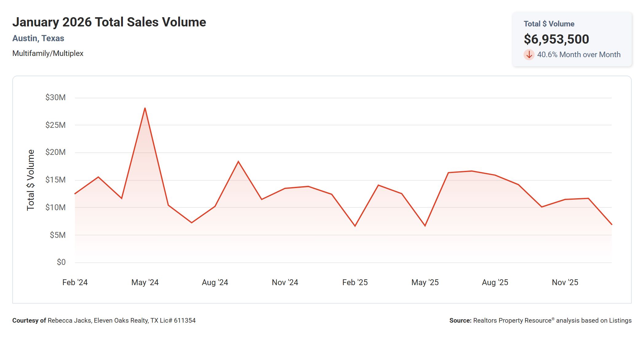Click the Nov '25 x-axis label
This screenshot has width=644, height=338.
click(x=565, y=282)
